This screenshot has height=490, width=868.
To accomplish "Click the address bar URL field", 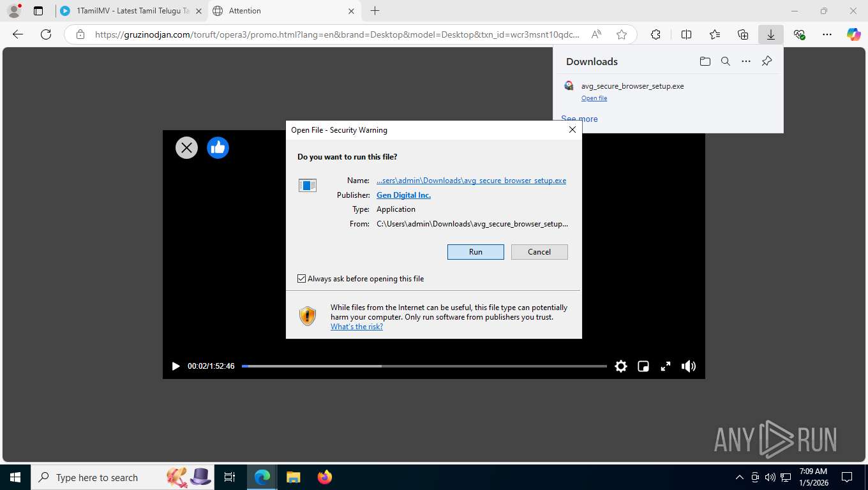I will (338, 34).
